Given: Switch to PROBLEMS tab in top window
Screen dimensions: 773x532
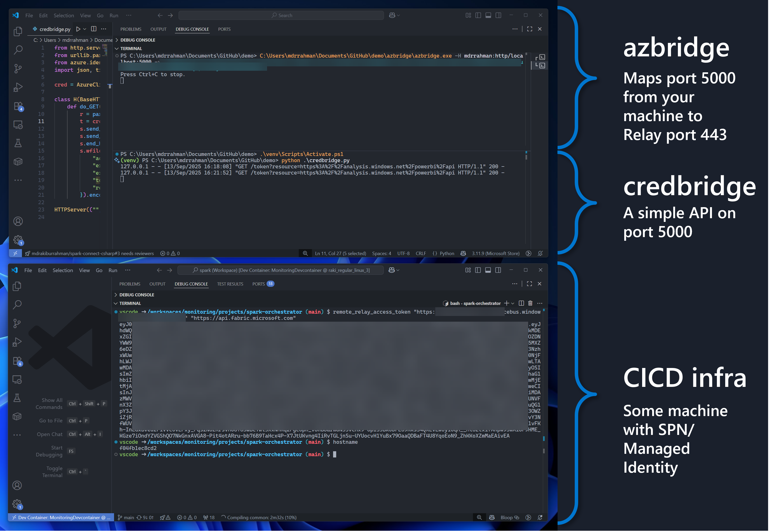Looking at the screenshot, I should 131,29.
